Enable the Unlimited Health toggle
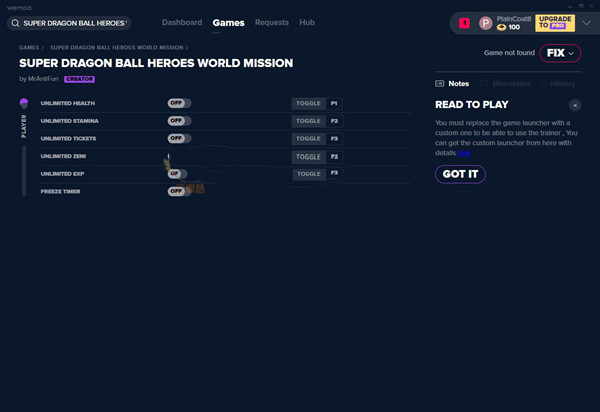 pos(179,103)
